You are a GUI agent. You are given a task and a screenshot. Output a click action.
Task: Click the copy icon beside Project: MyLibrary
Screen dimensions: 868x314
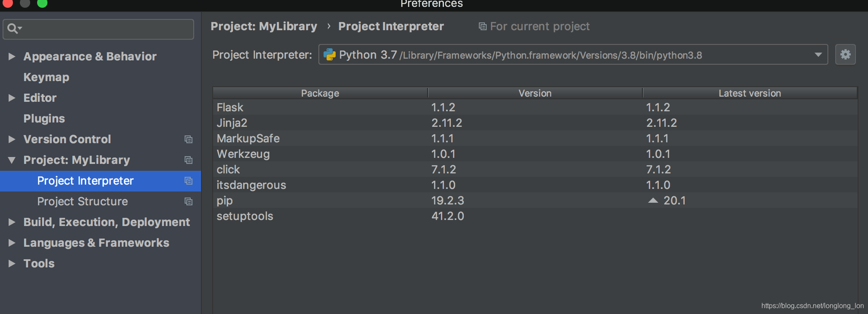point(189,160)
